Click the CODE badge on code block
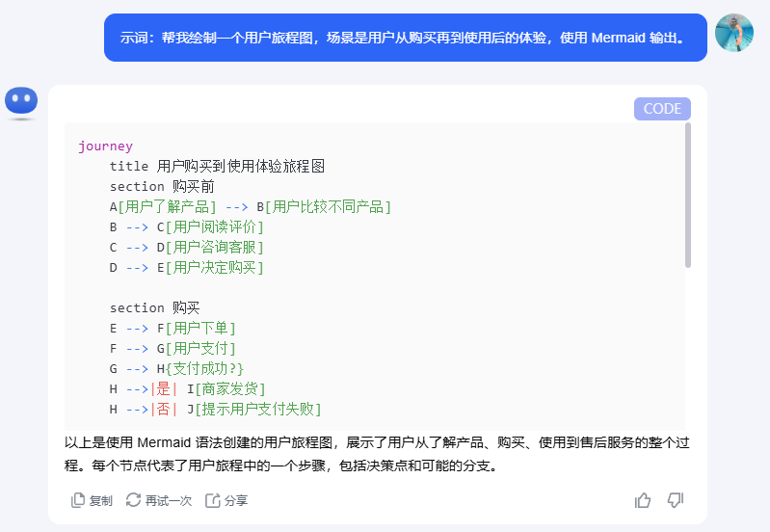Screen dimensions: 770x532 click(662, 109)
